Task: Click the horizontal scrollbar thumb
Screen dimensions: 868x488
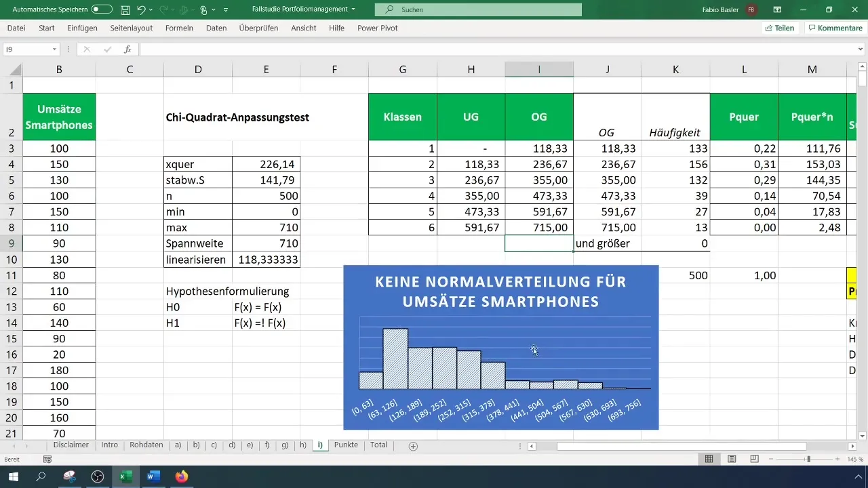Action: pyautogui.click(x=682, y=446)
